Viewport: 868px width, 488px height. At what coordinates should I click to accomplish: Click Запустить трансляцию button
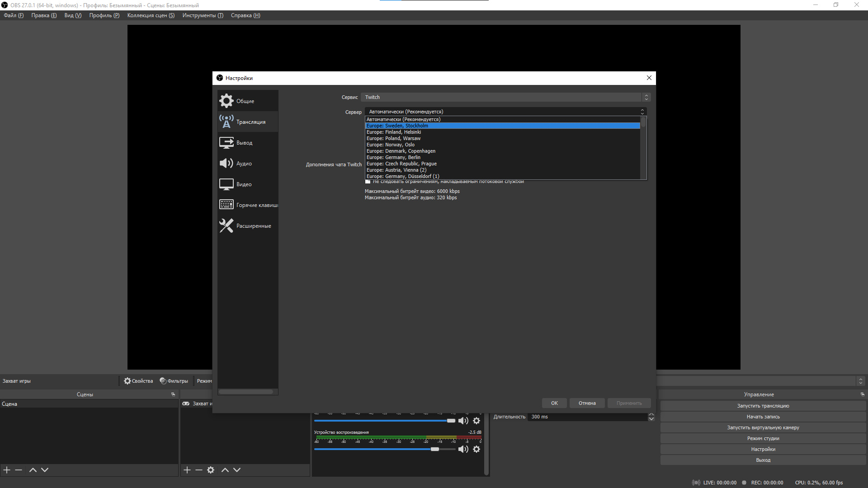pos(763,406)
